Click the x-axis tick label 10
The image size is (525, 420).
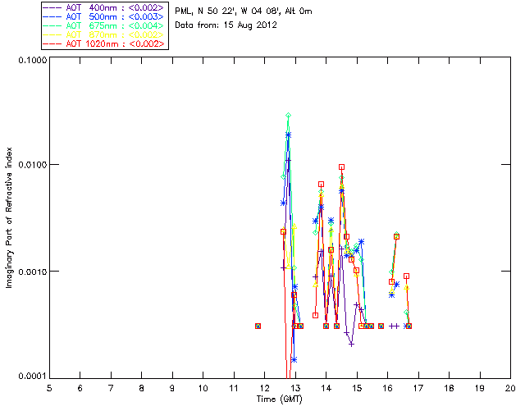[x=203, y=388]
